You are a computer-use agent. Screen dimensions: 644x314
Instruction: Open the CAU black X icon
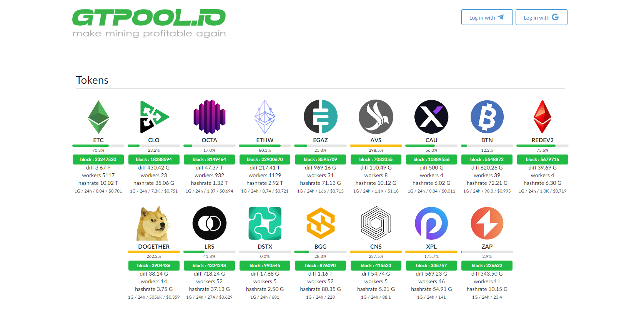[431, 117]
